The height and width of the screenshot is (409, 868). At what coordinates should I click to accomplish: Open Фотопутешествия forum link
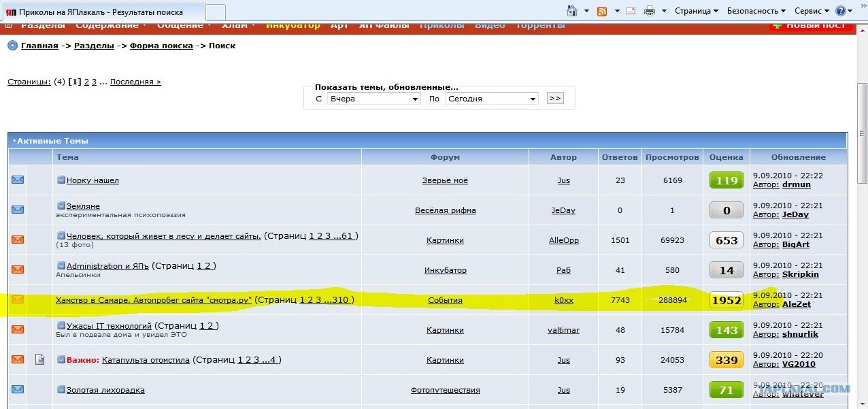click(445, 390)
